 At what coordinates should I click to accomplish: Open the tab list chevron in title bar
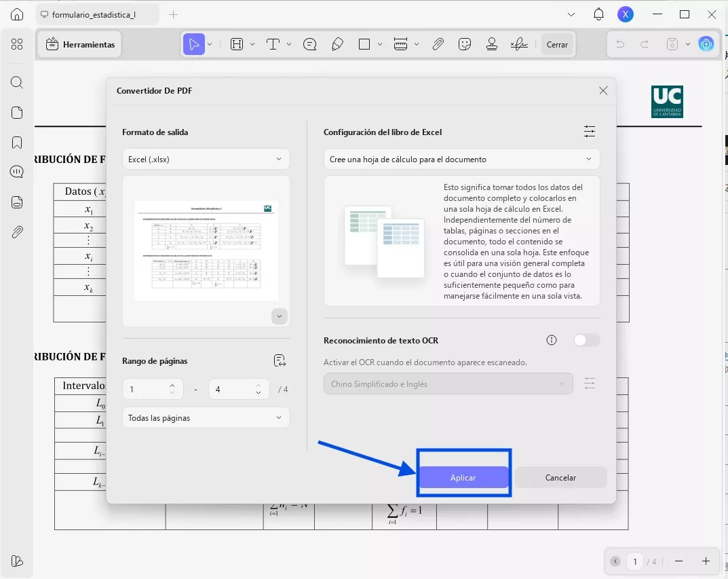(571, 14)
